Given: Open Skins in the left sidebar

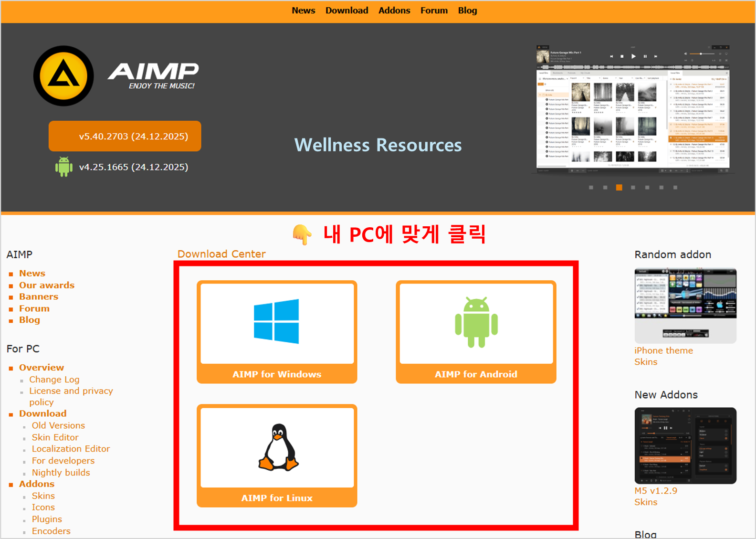Looking at the screenshot, I should (x=43, y=496).
